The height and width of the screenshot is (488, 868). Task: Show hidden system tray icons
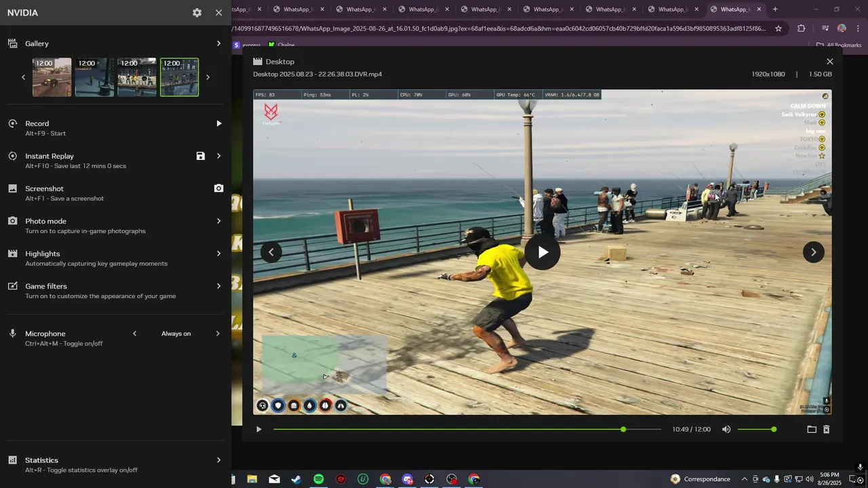744,479
